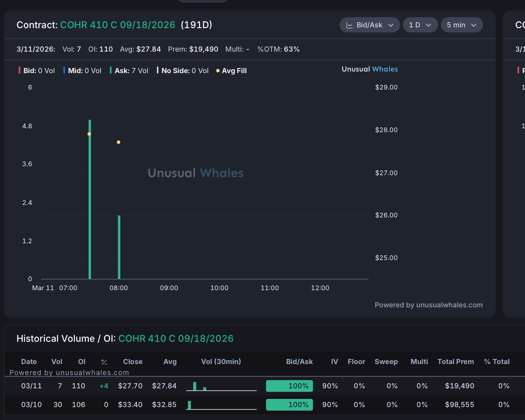The height and width of the screenshot is (420, 525).
Task: Click the avg fill dot at 08:00
Action: point(119,142)
